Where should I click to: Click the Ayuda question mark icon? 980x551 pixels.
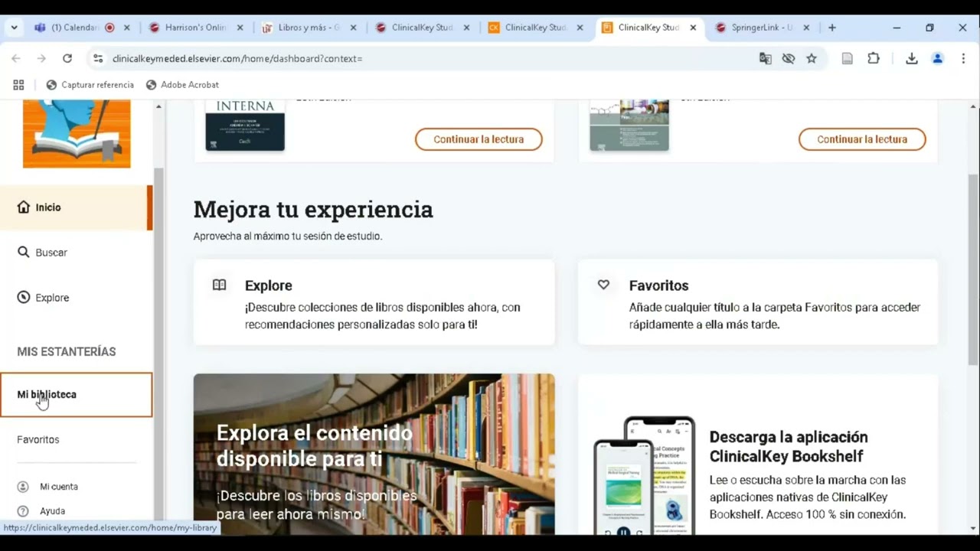tap(23, 511)
